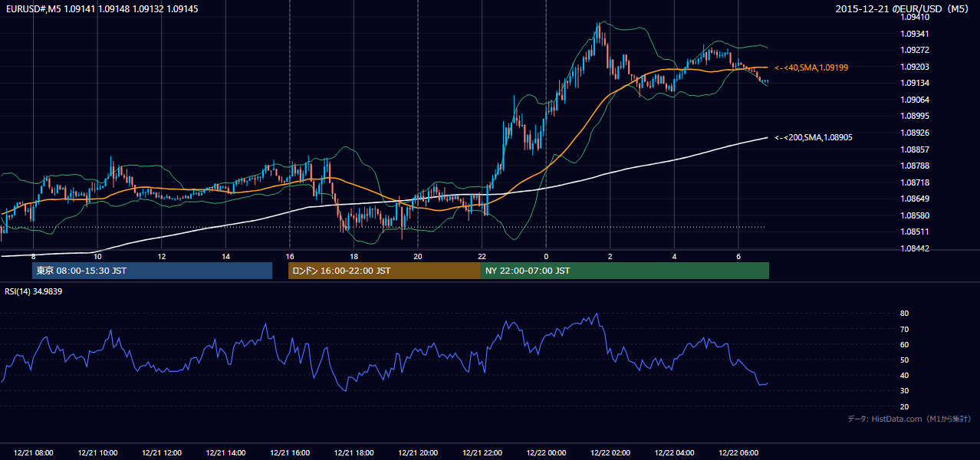Click the 2015-12-21 EUR/USD (M5) title

tap(903, 8)
